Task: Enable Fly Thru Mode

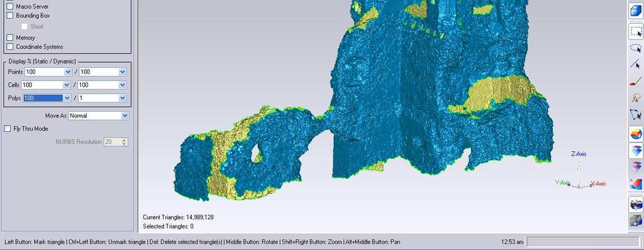Action: click(x=7, y=129)
